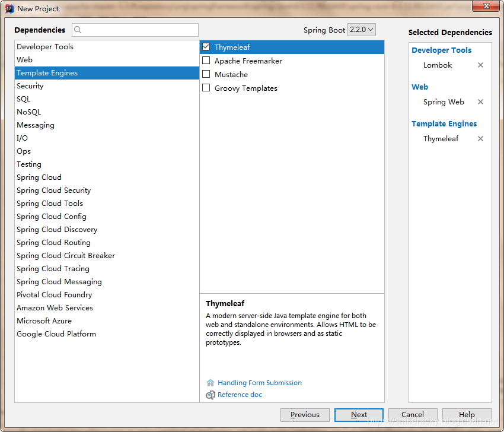Select Microsoft Azure category

[x=107, y=321]
